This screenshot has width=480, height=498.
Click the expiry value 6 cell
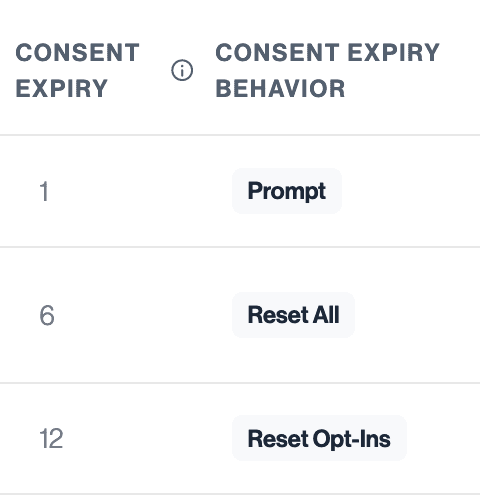(x=47, y=315)
